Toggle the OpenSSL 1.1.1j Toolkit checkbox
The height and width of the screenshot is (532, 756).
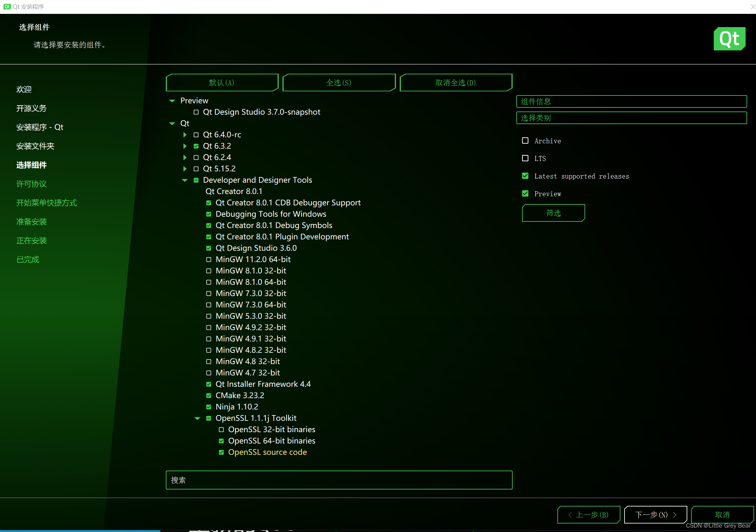(x=209, y=419)
